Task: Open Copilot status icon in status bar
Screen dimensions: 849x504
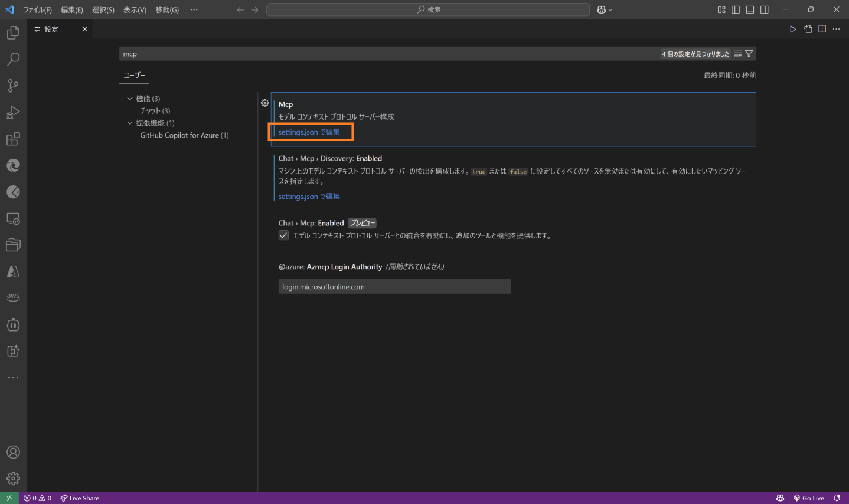Action: pyautogui.click(x=780, y=498)
